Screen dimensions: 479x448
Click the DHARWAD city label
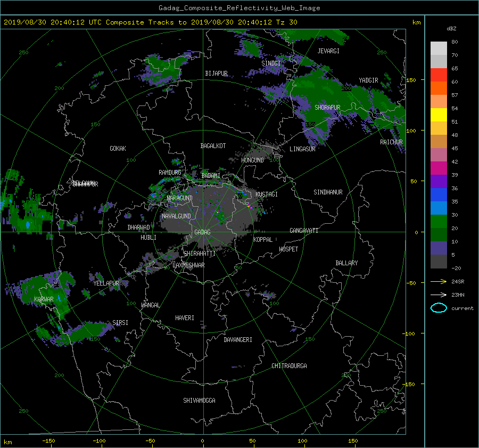click(138, 227)
